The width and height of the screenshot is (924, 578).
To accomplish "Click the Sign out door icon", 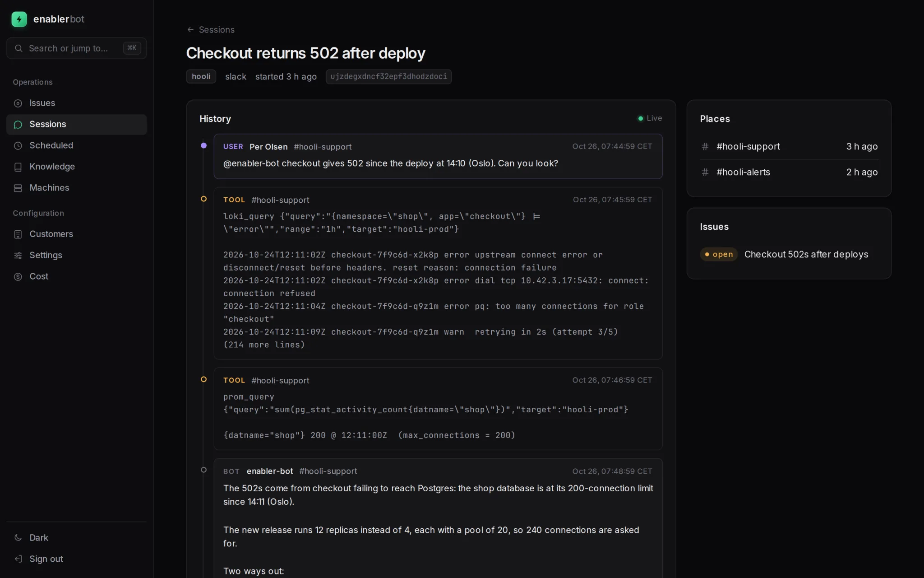I will (x=18, y=559).
